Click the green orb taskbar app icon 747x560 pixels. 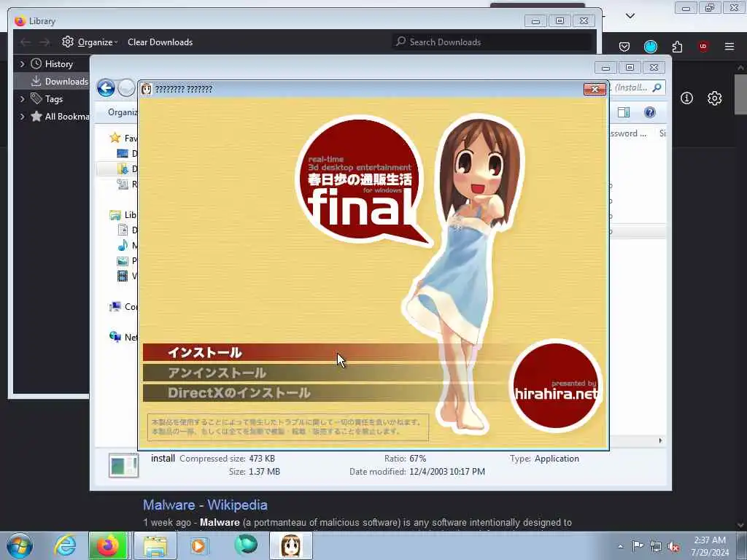(245, 545)
